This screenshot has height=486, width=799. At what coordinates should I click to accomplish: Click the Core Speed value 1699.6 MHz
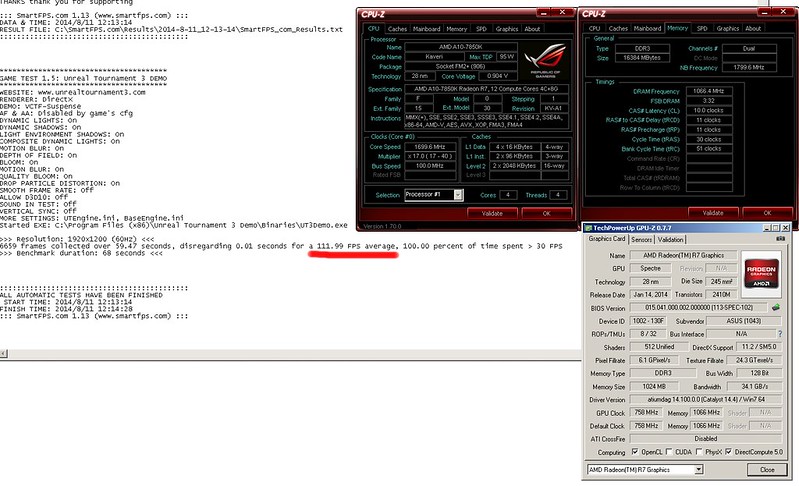point(430,147)
